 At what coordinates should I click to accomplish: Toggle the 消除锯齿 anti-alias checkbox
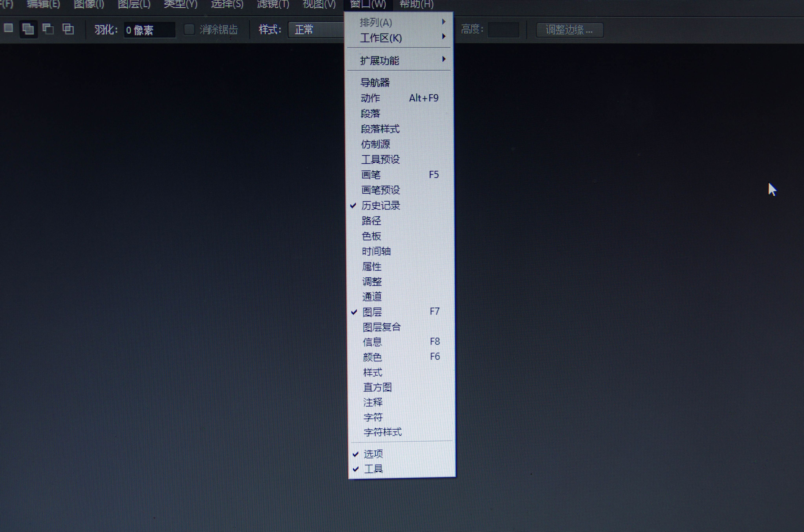coord(189,30)
